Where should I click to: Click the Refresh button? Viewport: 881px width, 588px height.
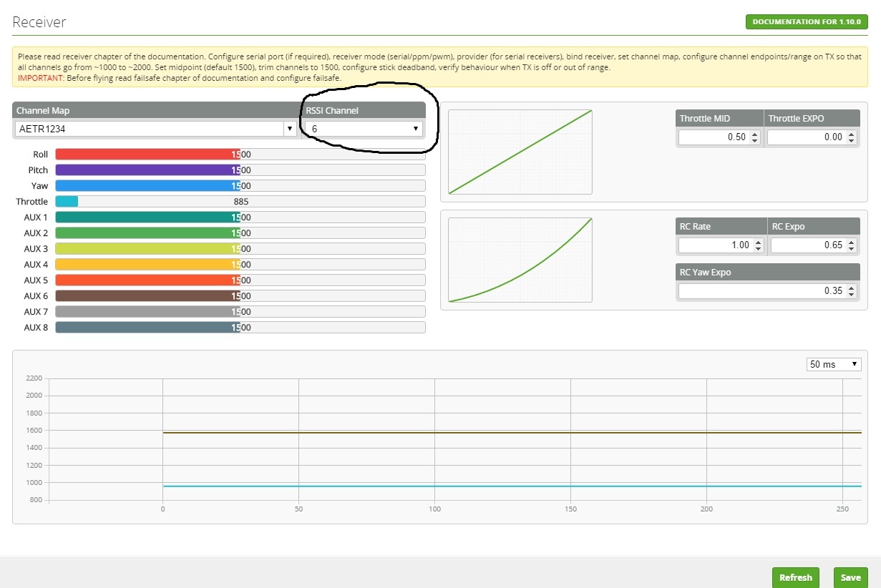[795, 577]
